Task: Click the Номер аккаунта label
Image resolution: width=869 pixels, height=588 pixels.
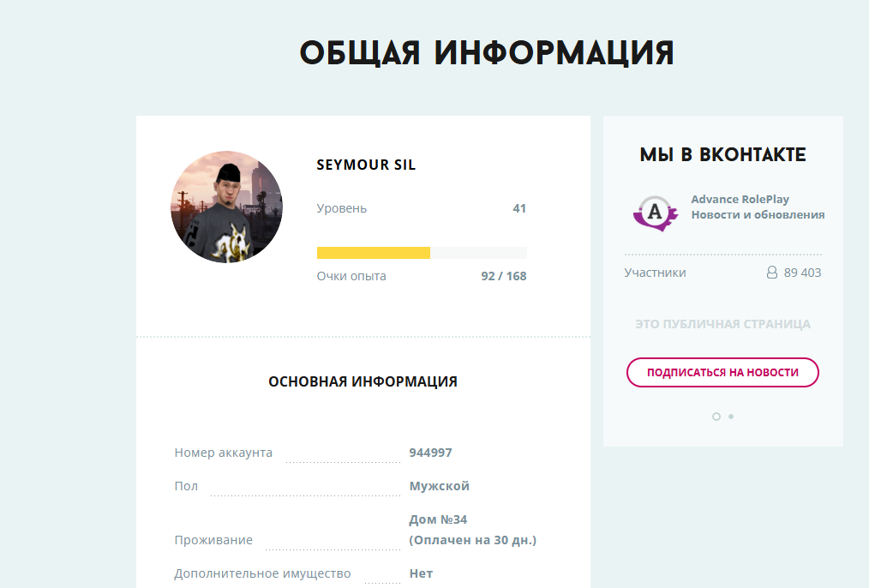Action: (x=224, y=453)
